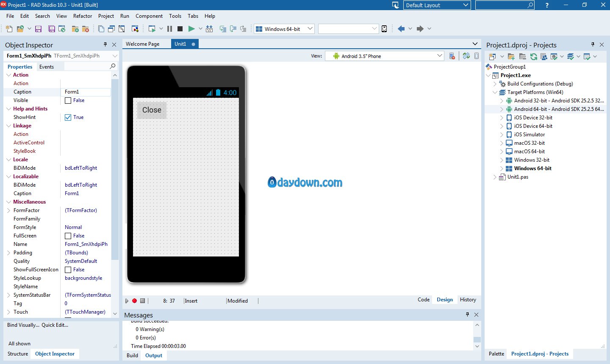The image size is (610, 364).
Task: Click the Trace Into debugger icon
Action: point(222,29)
